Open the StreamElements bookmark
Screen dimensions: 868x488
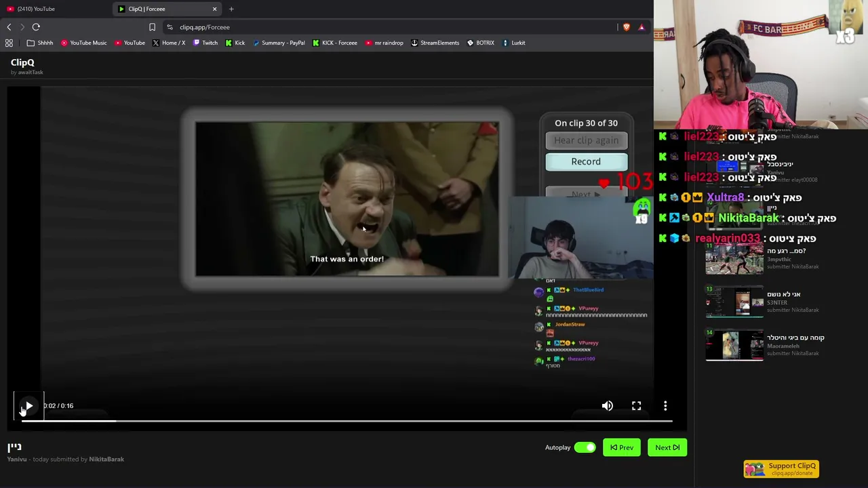[435, 43]
